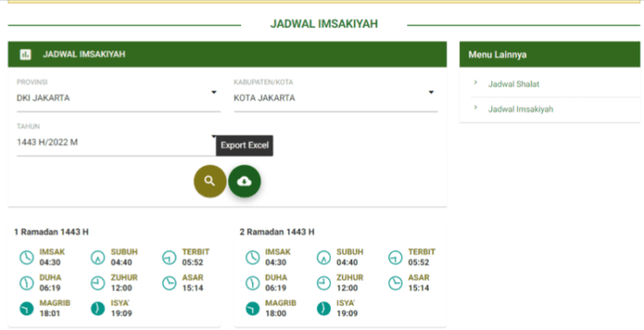Click Magrib clock icon in 2 Ramadan card
The image size is (644, 330).
[x=252, y=308]
